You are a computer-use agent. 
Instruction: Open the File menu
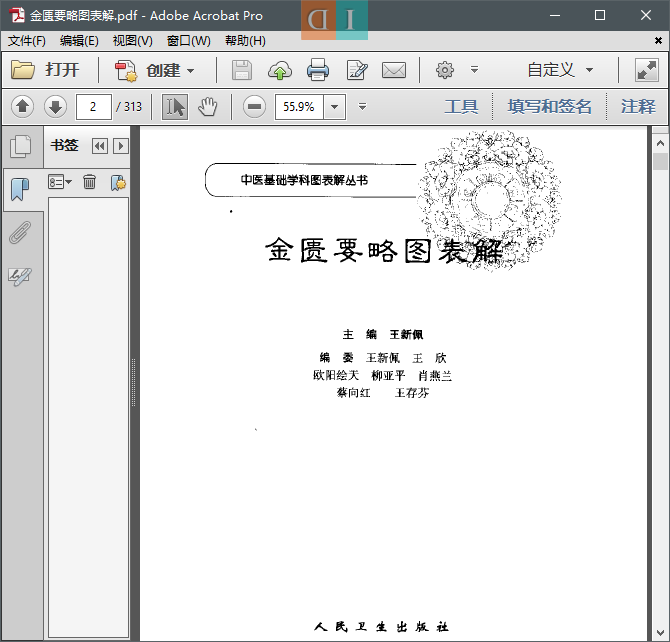pyautogui.click(x=26, y=41)
